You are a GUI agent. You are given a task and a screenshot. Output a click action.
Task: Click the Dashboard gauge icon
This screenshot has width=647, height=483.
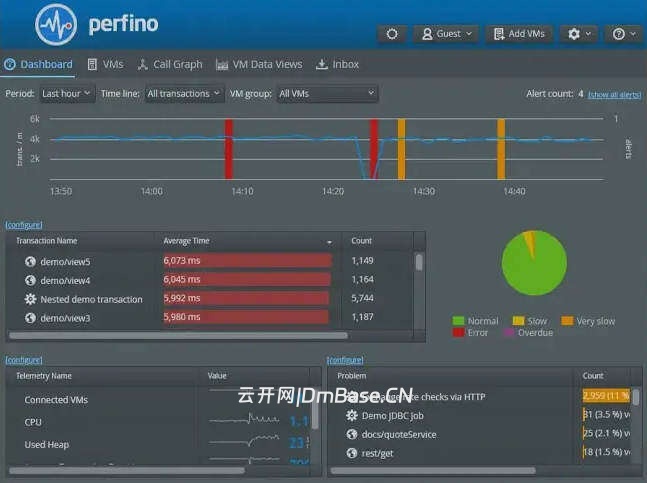[x=10, y=64]
